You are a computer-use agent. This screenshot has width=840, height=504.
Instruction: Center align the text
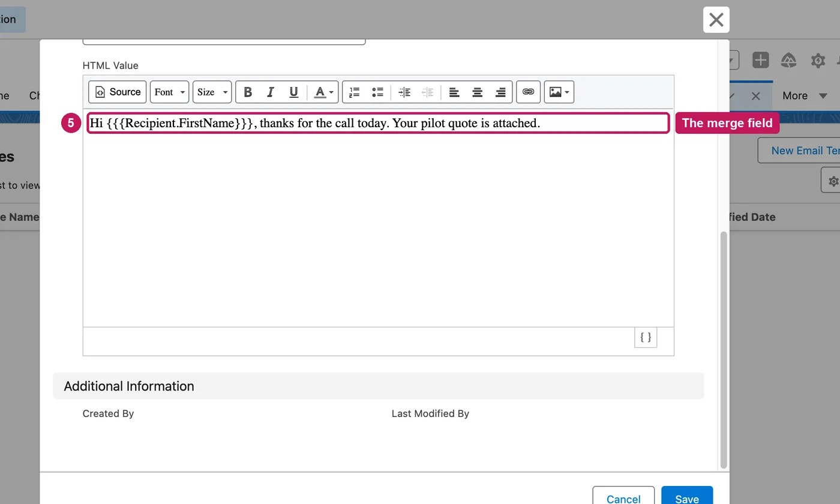point(478,92)
